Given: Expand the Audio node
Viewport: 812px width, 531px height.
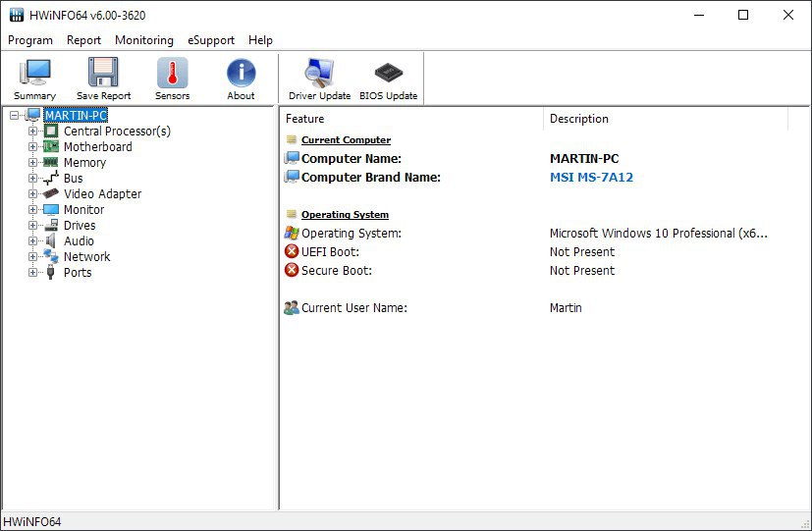Looking at the screenshot, I should click(x=32, y=240).
